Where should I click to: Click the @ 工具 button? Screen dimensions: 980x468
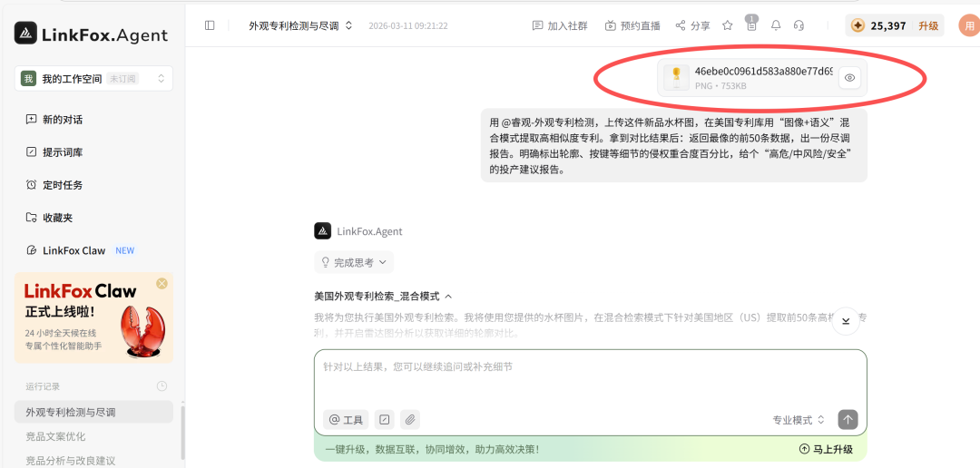click(346, 420)
